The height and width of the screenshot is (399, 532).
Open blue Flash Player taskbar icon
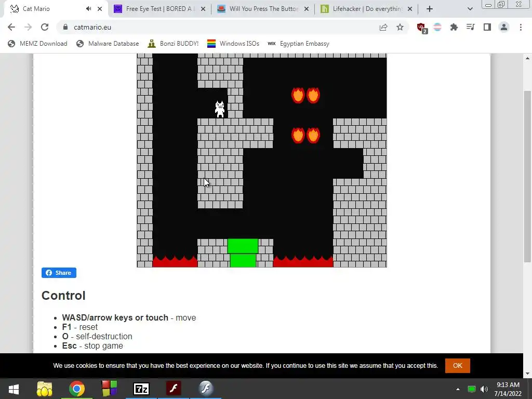(x=206, y=388)
